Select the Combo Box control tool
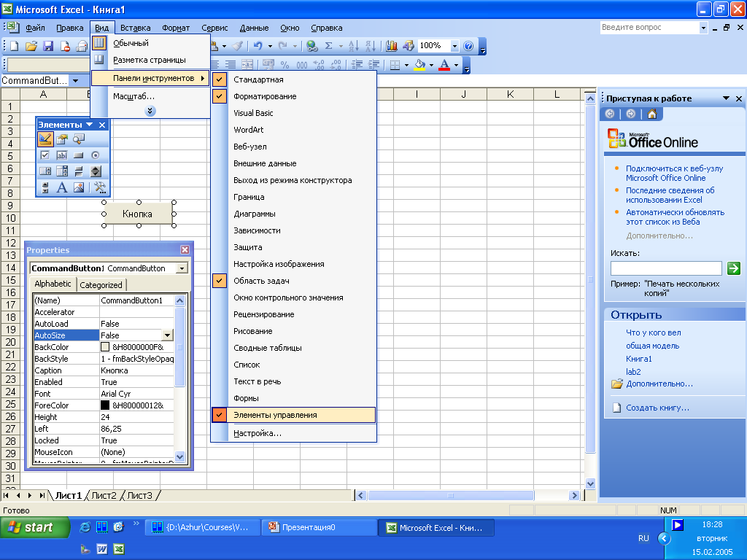 pyautogui.click(x=62, y=171)
